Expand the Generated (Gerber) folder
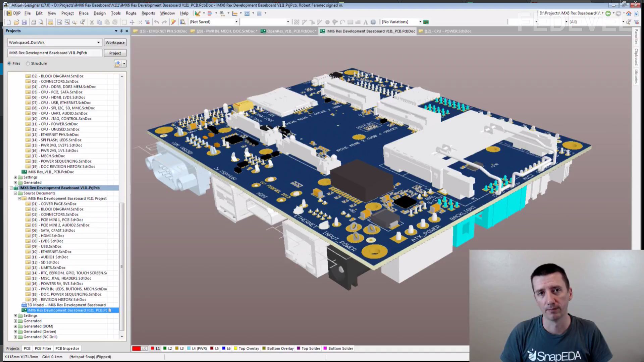644x362 pixels. click(15, 331)
